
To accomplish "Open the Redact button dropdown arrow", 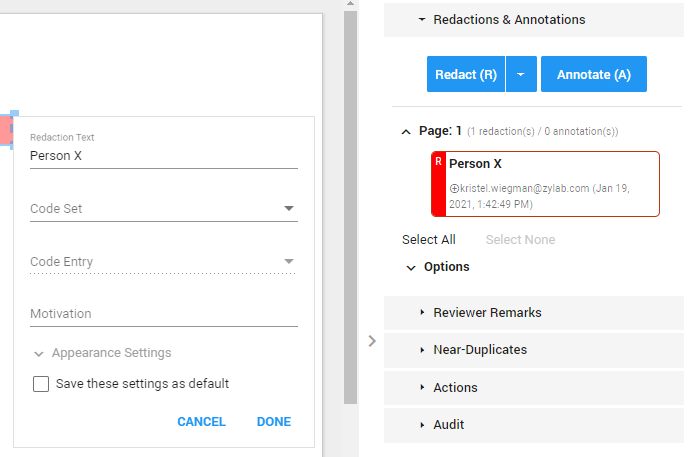I will pos(521,74).
